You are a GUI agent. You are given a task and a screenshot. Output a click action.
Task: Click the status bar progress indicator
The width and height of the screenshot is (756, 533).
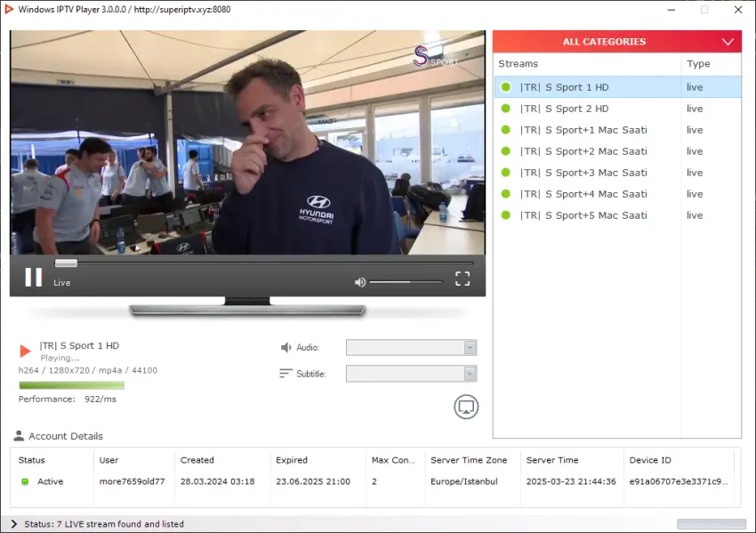712,524
